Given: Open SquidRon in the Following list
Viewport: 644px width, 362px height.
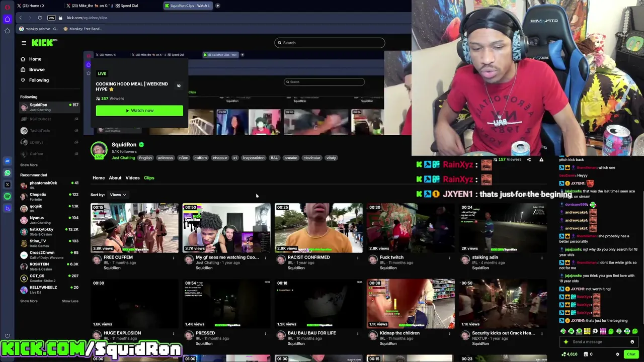Looking at the screenshot, I should (49, 108).
